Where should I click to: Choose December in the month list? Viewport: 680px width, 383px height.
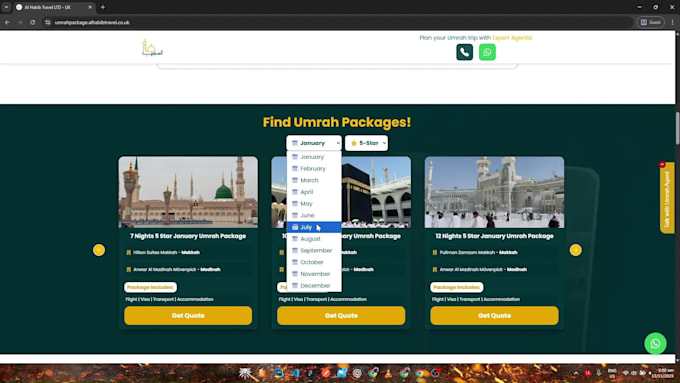click(314, 286)
